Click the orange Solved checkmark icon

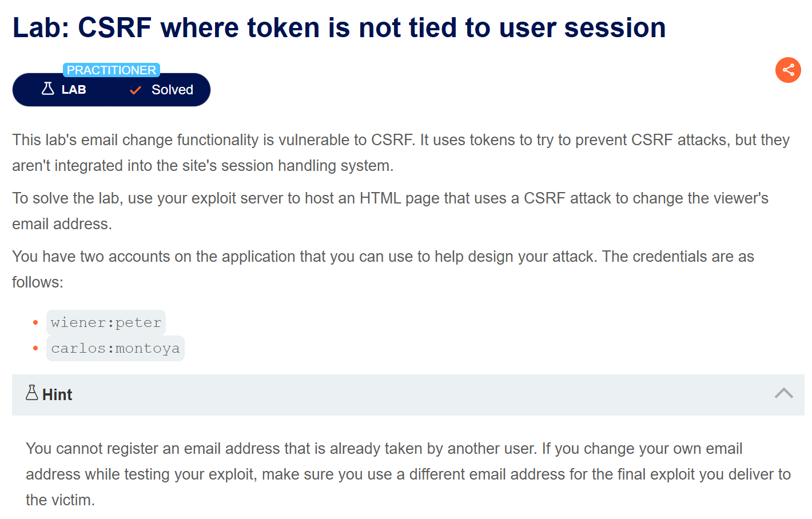(x=136, y=90)
